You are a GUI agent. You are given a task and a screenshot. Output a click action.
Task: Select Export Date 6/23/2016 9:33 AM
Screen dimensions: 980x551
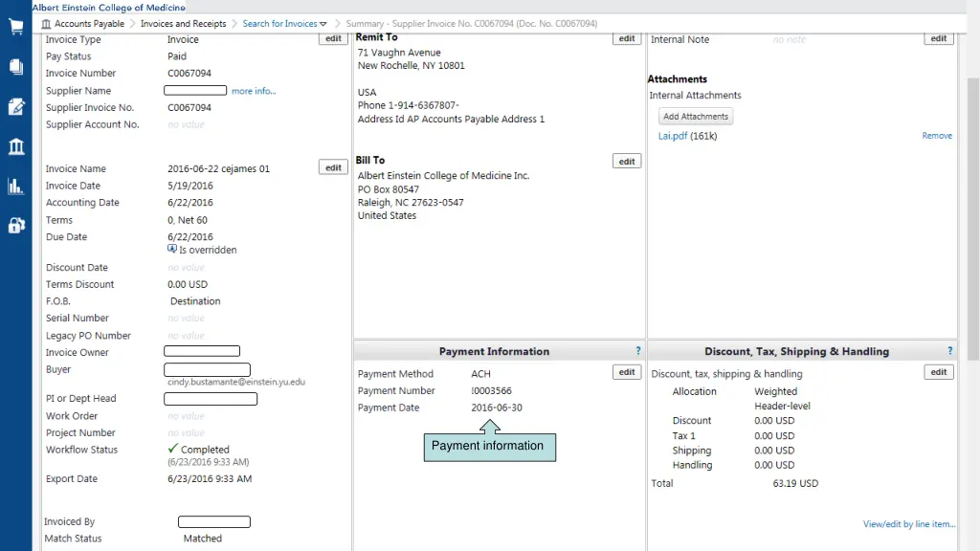[210, 478]
